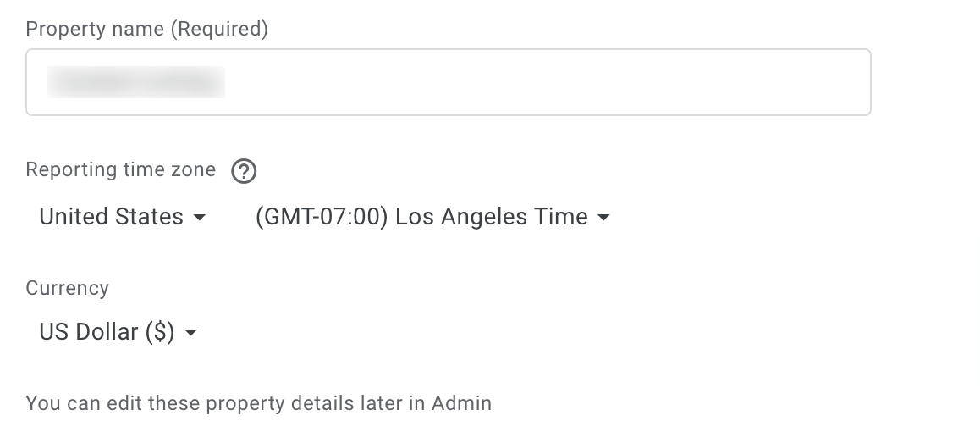Click the (Required) text after Property name
This screenshot has height=432, width=980.
tap(219, 29)
